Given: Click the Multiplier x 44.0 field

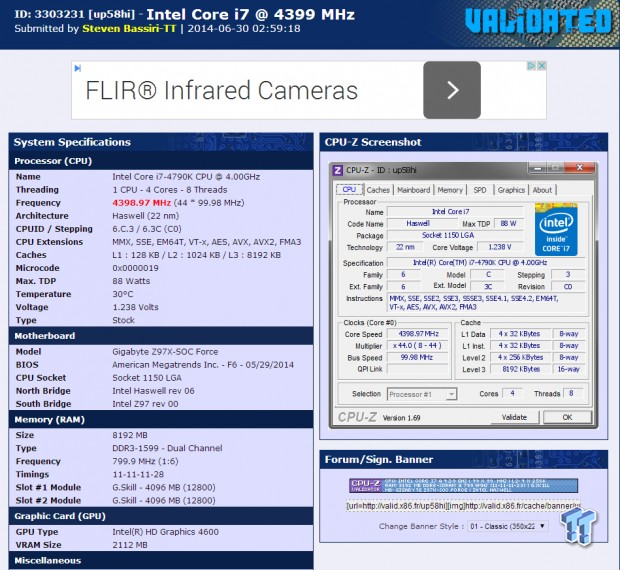Looking at the screenshot, I should (x=418, y=346).
